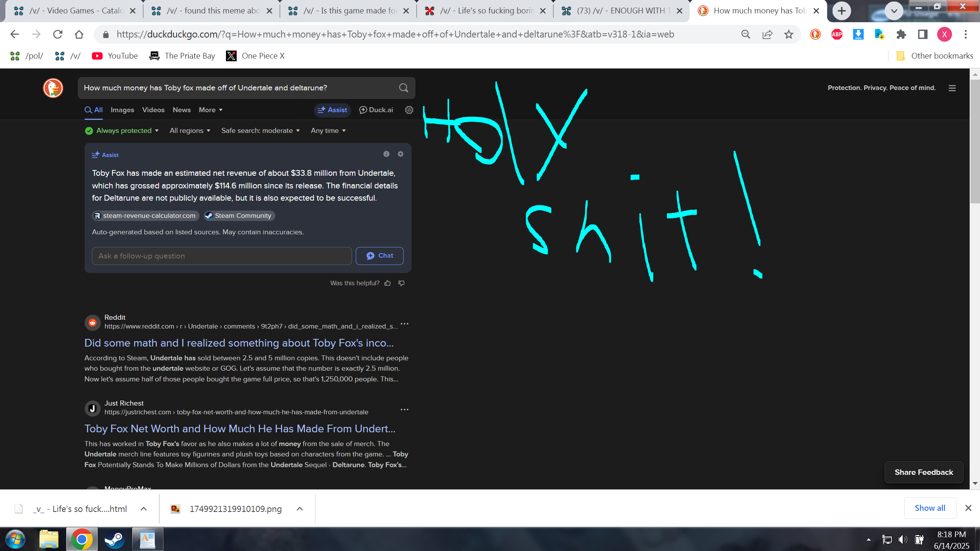
Task: Open Any time filter dropdown
Action: tap(328, 131)
